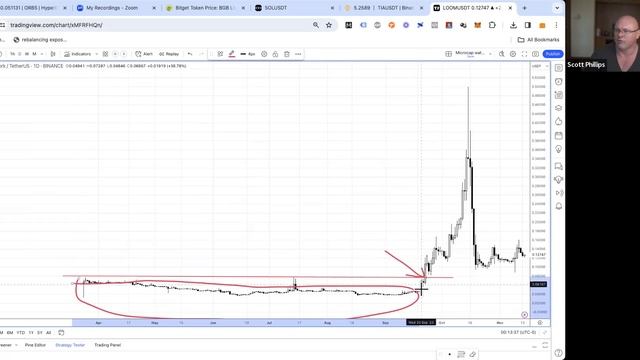
Task: Open a new browser tab
Action: (x=524, y=8)
